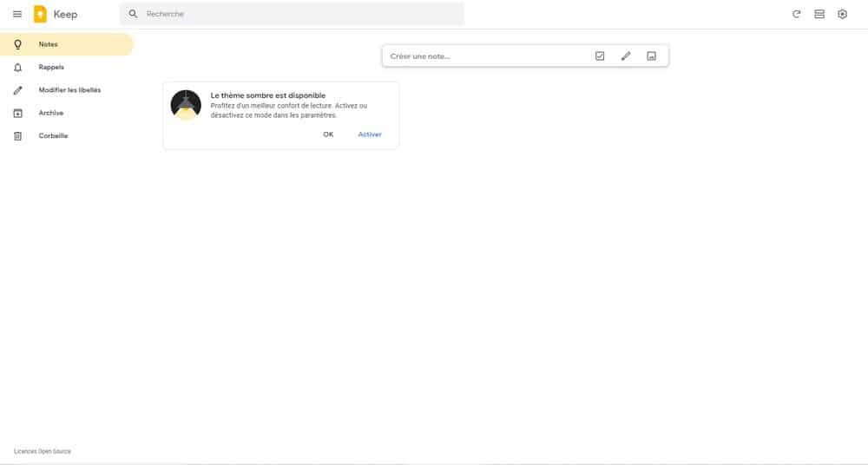Screen dimensions: 868x465
Task: Open the Corbeille trash section
Action: tap(53, 136)
